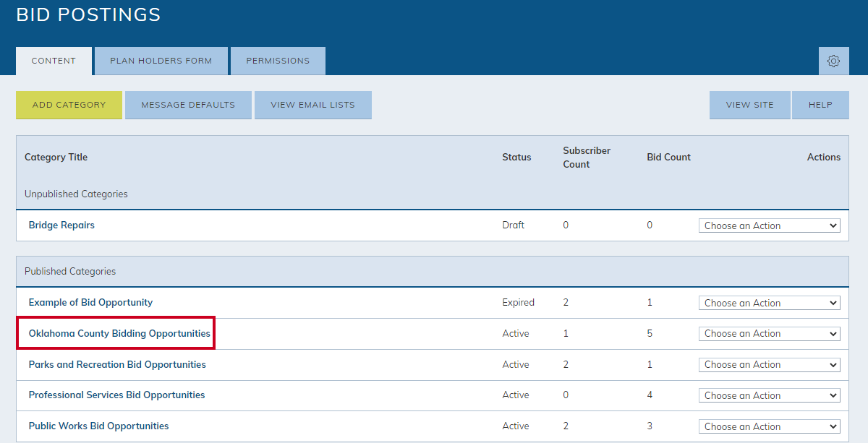
Task: Click bid count 1 for Parks and Recreation
Action: click(x=650, y=365)
